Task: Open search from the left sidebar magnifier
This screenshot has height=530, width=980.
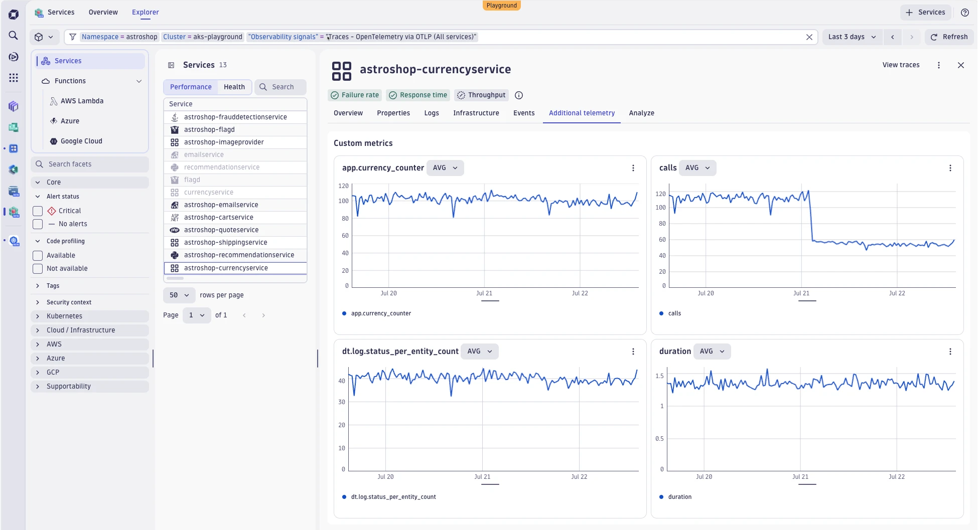Action: (13, 36)
